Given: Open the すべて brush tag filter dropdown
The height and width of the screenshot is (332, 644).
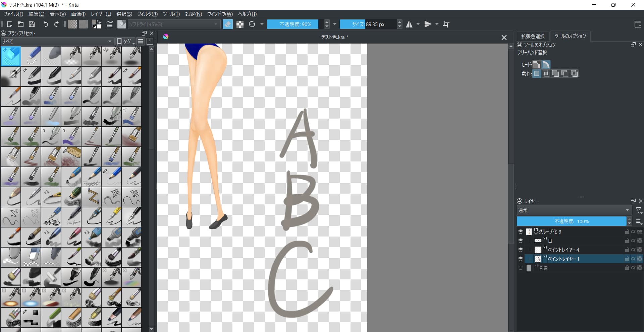Looking at the screenshot, I should (57, 41).
